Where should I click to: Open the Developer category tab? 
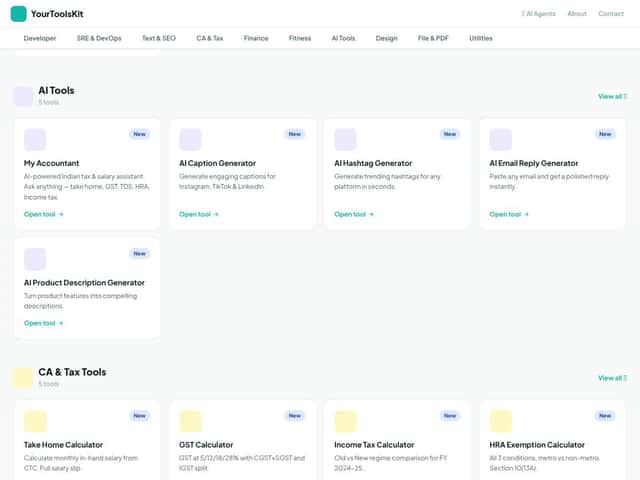pyautogui.click(x=40, y=38)
